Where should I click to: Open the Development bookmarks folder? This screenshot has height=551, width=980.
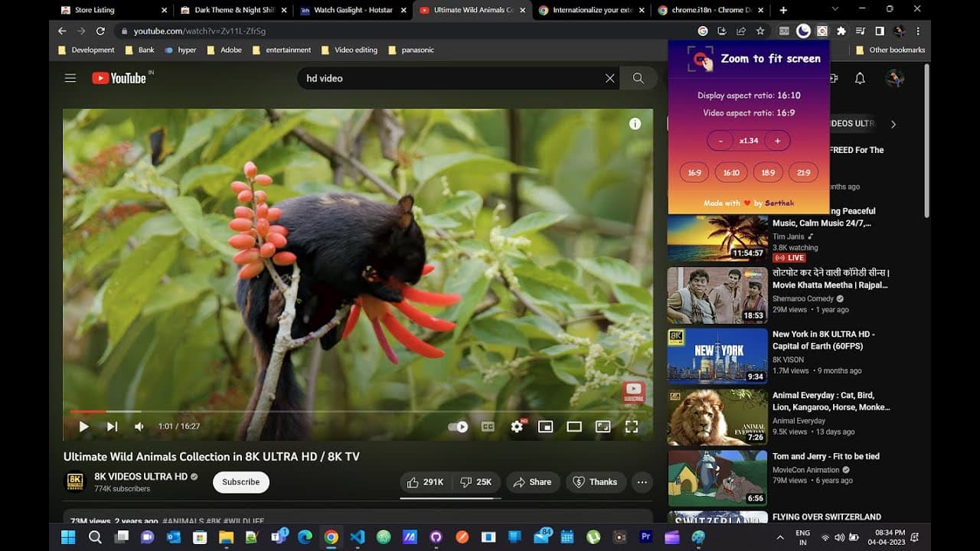click(x=87, y=50)
